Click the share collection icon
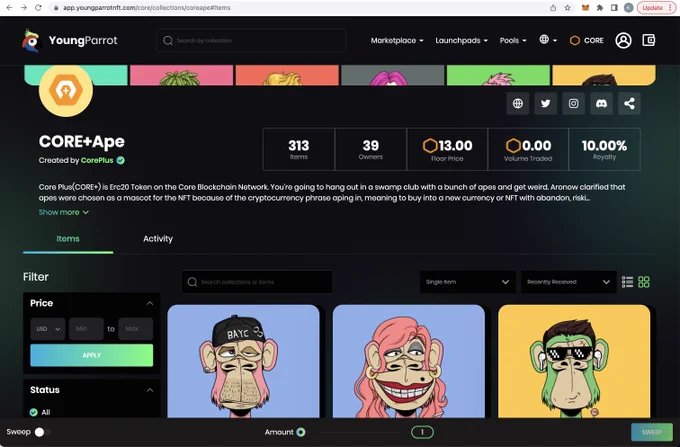This screenshot has width=680, height=447. (x=629, y=104)
